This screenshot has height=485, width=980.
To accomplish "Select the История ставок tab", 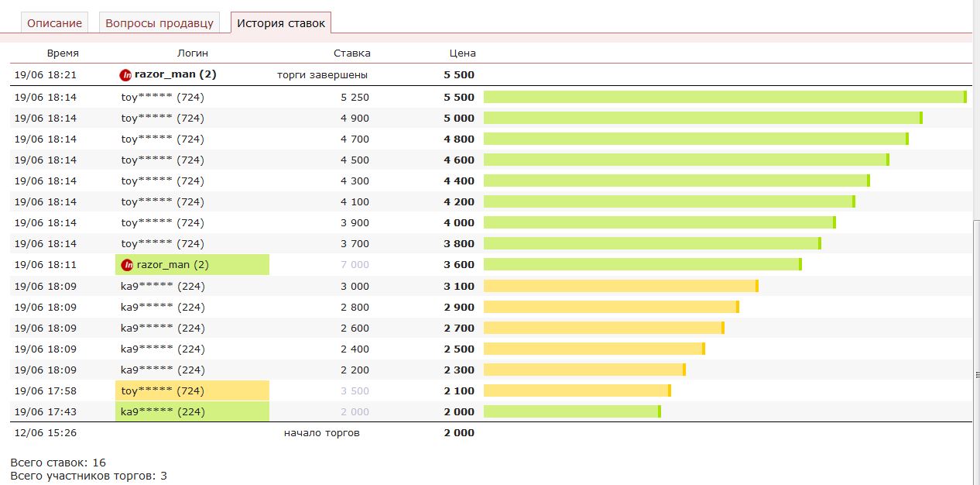I will tap(281, 23).
